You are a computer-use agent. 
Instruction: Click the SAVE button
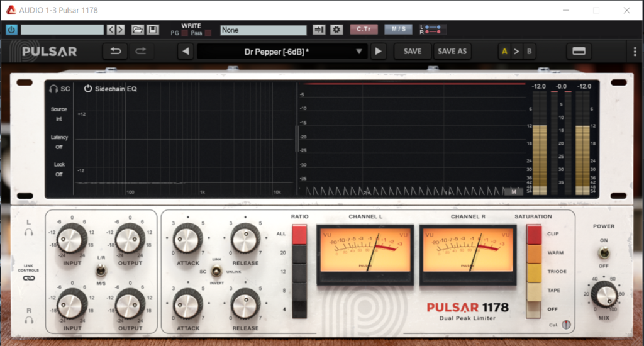click(413, 52)
